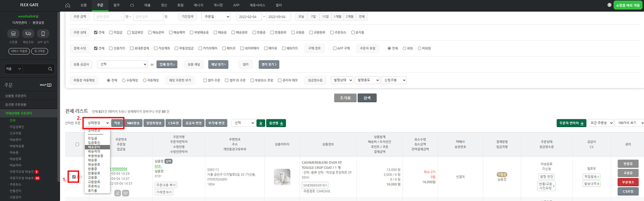
Task: Click the green download icon button next to 선택 dropdown
Action: pyautogui.click(x=261, y=123)
